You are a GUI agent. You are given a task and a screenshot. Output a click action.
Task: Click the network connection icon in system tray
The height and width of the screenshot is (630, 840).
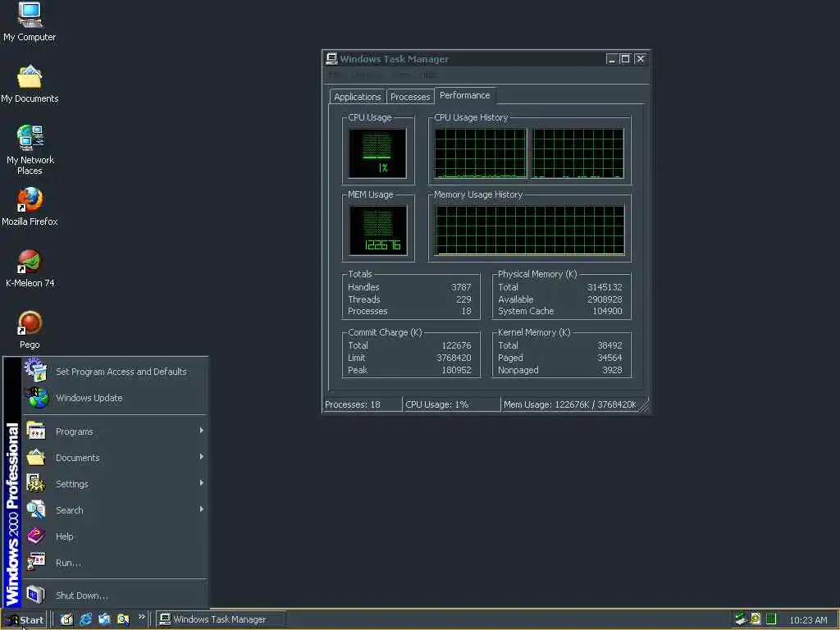pyautogui.click(x=740, y=619)
